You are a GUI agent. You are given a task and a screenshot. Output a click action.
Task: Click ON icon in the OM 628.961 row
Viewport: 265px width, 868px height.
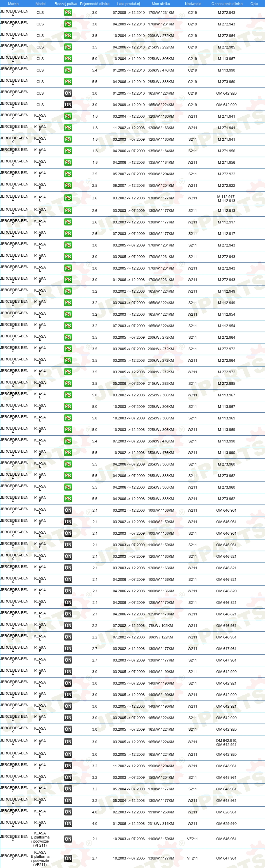click(x=68, y=812)
